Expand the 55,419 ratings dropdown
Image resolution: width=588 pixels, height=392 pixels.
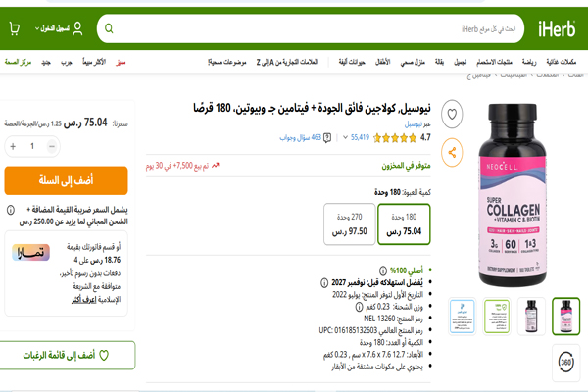(x=345, y=137)
